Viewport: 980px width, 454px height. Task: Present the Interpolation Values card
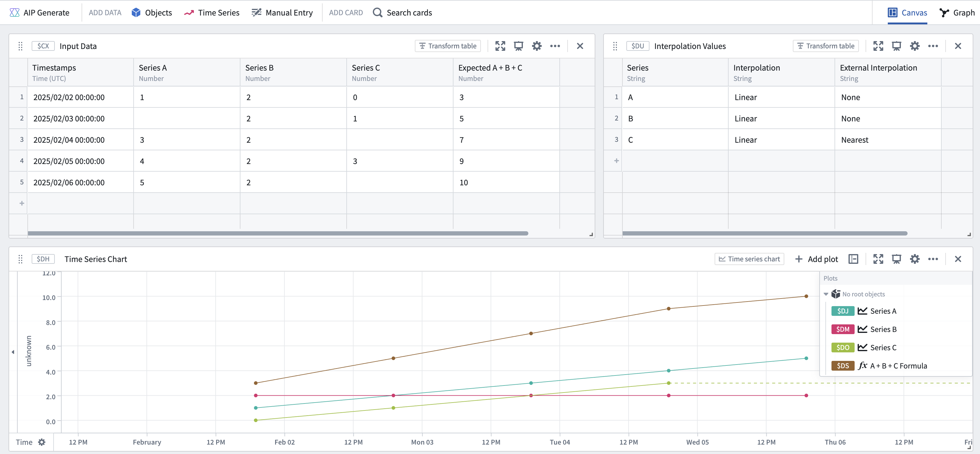click(x=896, y=46)
